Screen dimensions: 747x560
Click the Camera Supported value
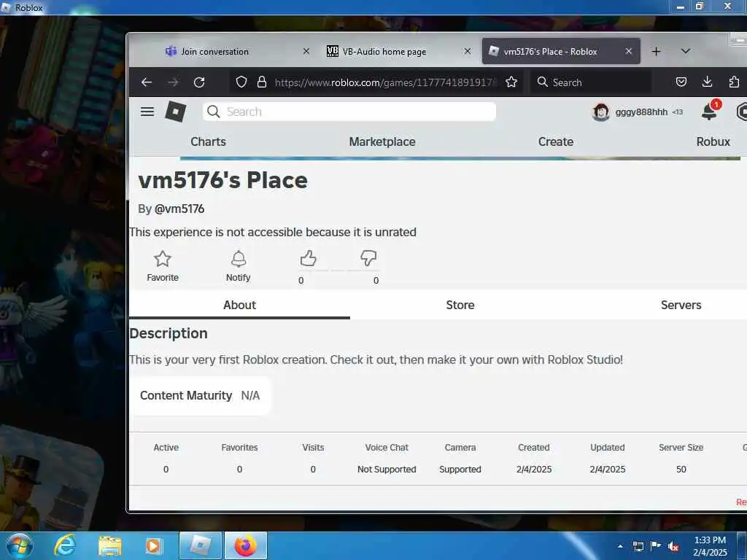(460, 469)
